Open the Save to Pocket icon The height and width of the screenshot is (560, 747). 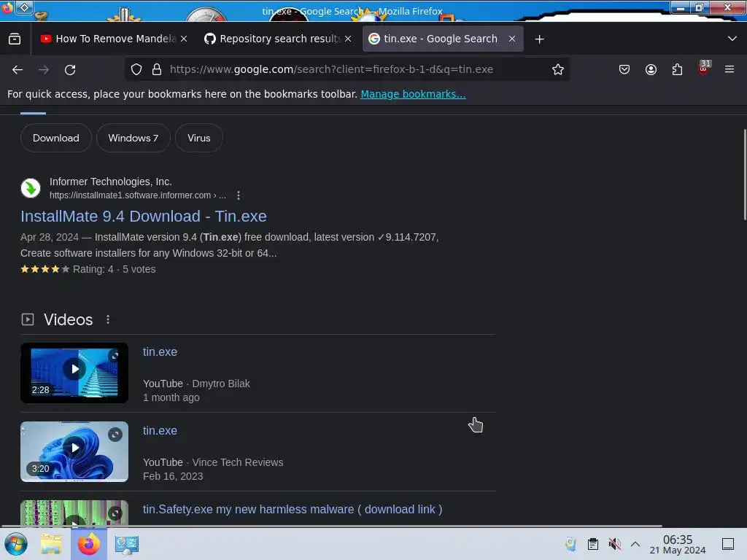coord(624,69)
